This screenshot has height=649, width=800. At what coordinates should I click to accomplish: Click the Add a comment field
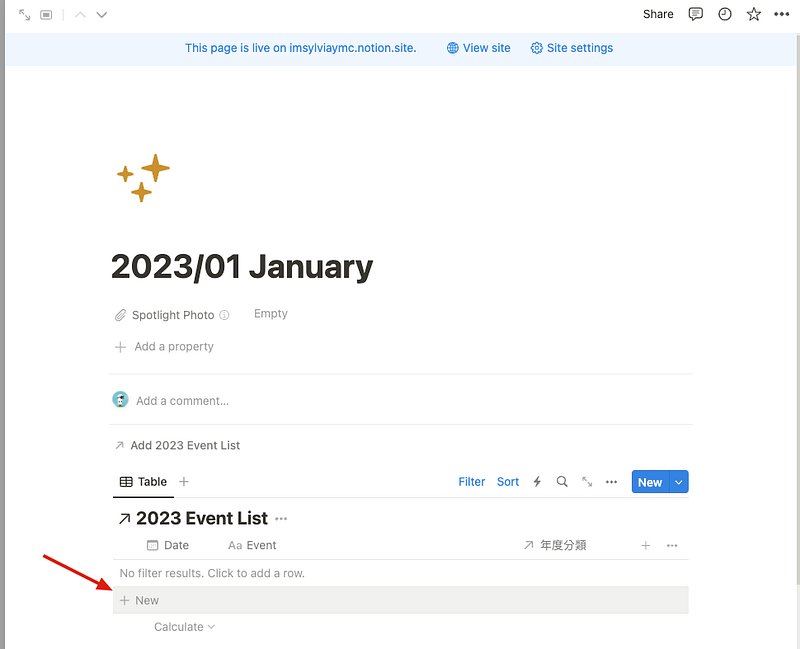[x=182, y=401]
